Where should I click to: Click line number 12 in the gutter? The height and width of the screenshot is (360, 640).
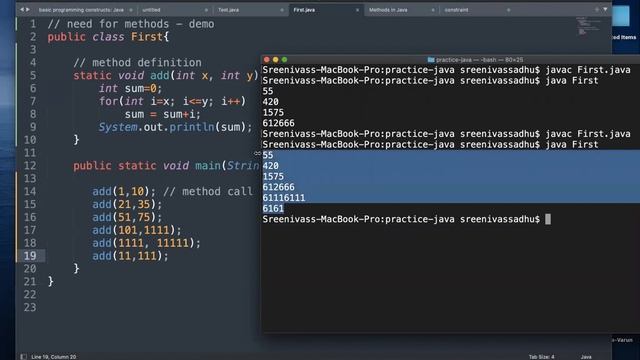tap(30, 166)
